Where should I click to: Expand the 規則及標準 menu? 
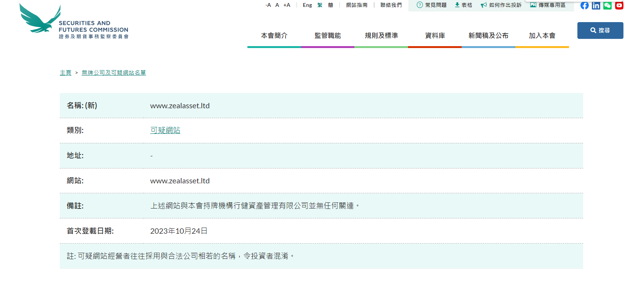click(381, 35)
